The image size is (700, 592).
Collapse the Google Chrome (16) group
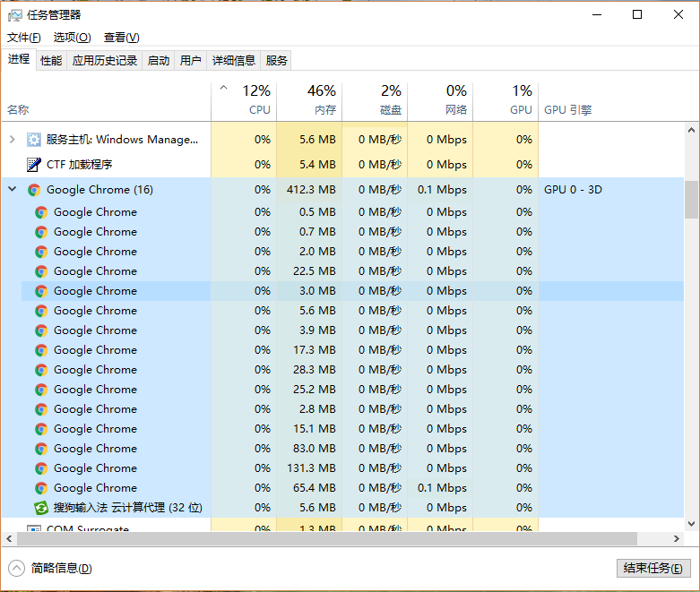pos(13,190)
